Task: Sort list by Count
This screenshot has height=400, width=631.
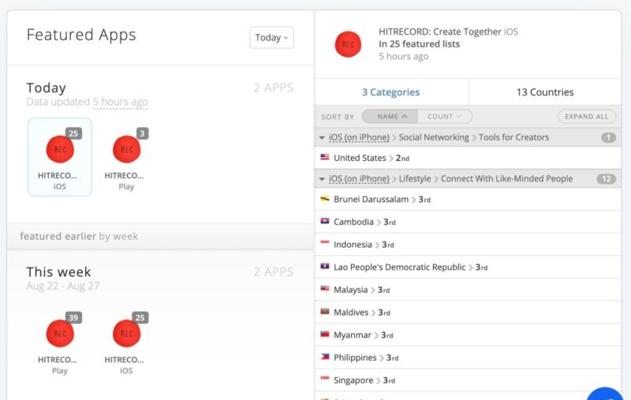Action: tap(444, 116)
